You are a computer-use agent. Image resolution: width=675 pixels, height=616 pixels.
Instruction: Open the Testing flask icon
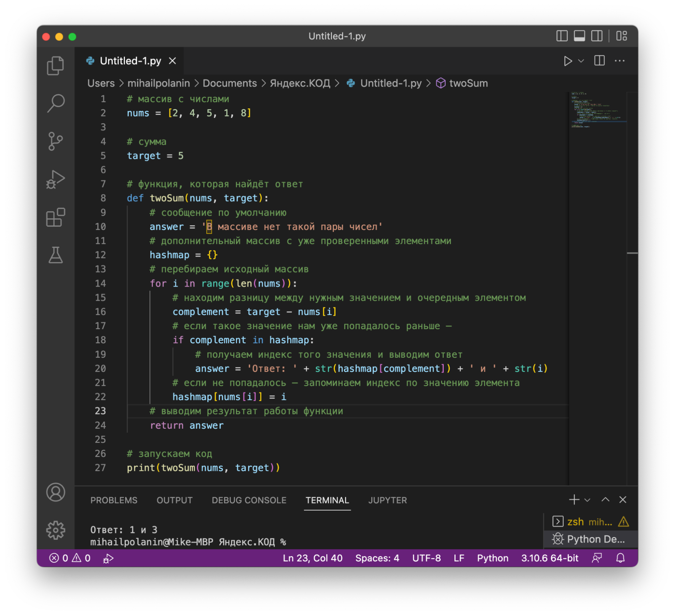(55, 255)
